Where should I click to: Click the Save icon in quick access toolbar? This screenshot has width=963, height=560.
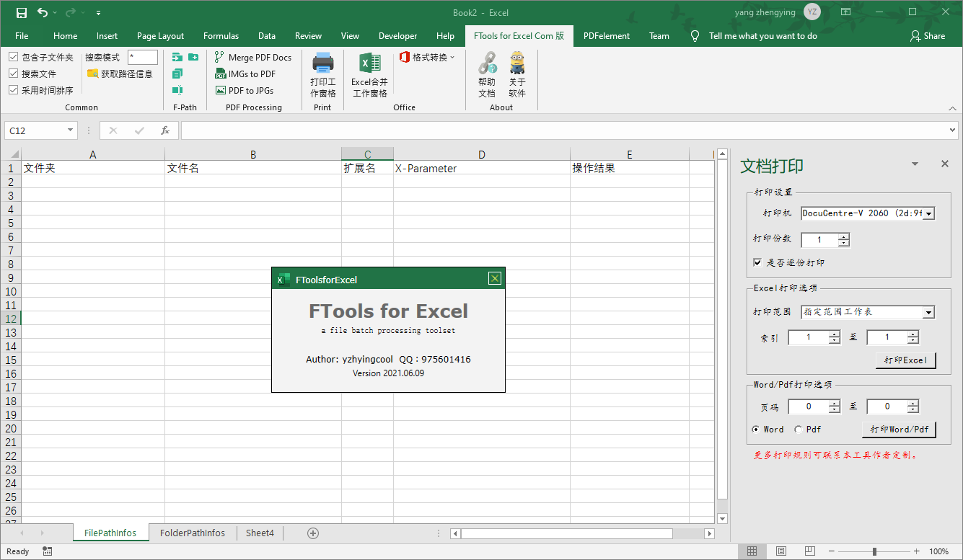(x=21, y=12)
